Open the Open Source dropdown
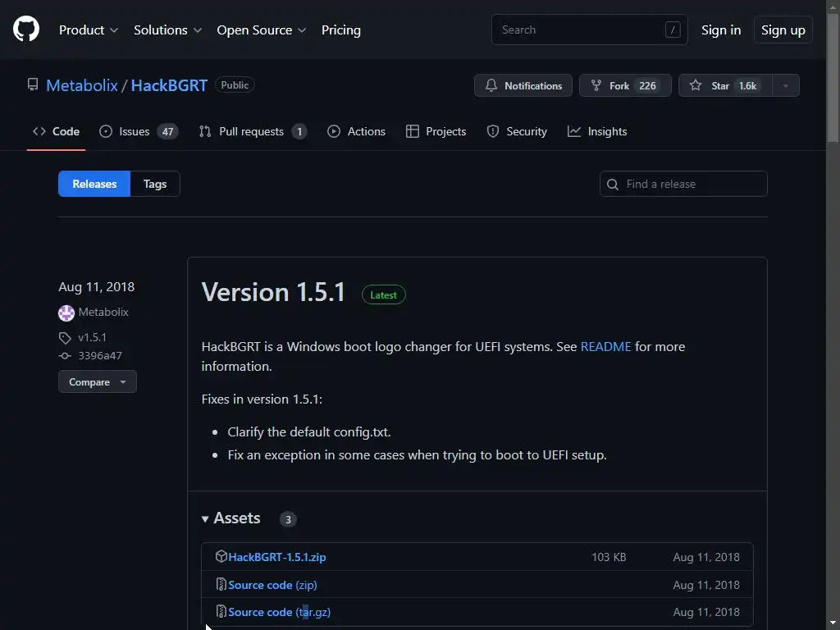The image size is (840, 630). click(262, 30)
